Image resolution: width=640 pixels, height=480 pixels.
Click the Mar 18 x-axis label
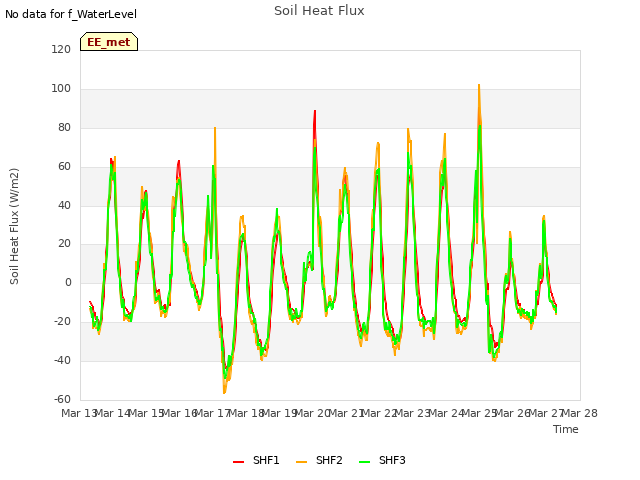pyautogui.click(x=246, y=413)
